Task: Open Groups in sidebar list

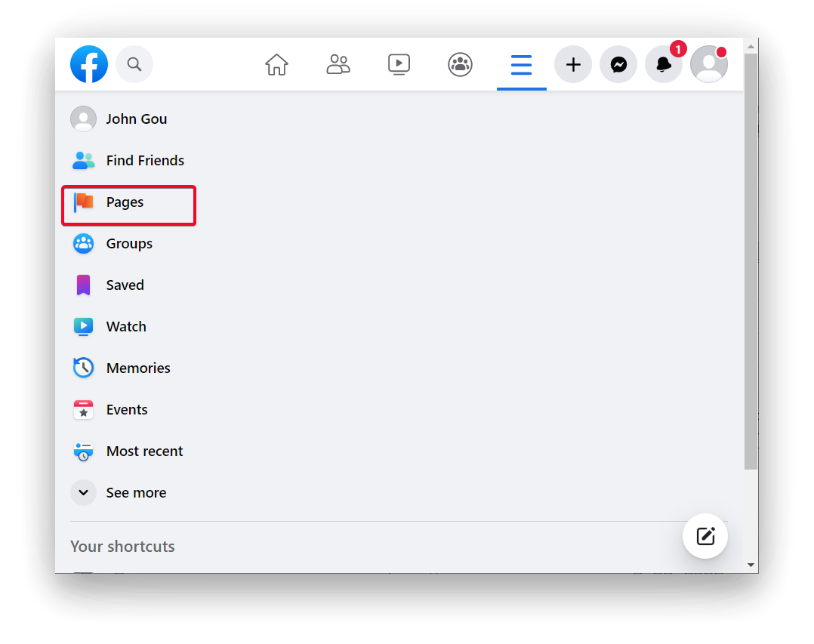Action: [x=129, y=243]
